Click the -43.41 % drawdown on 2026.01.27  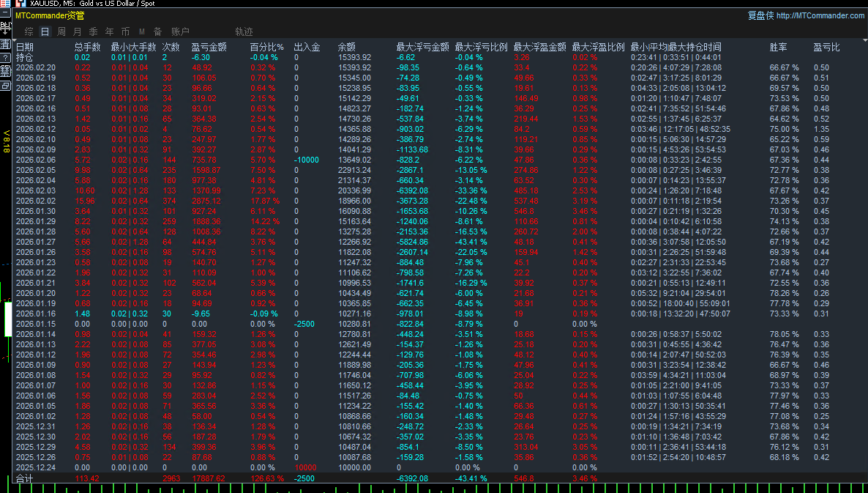tap(471, 242)
